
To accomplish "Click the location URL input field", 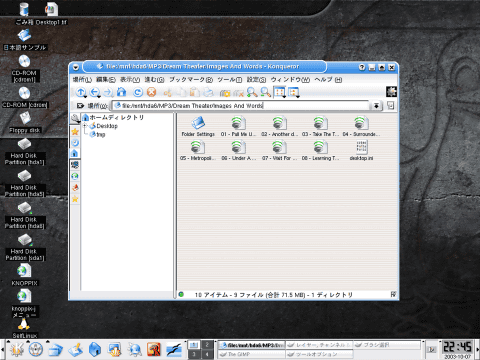I will click(x=241, y=106).
